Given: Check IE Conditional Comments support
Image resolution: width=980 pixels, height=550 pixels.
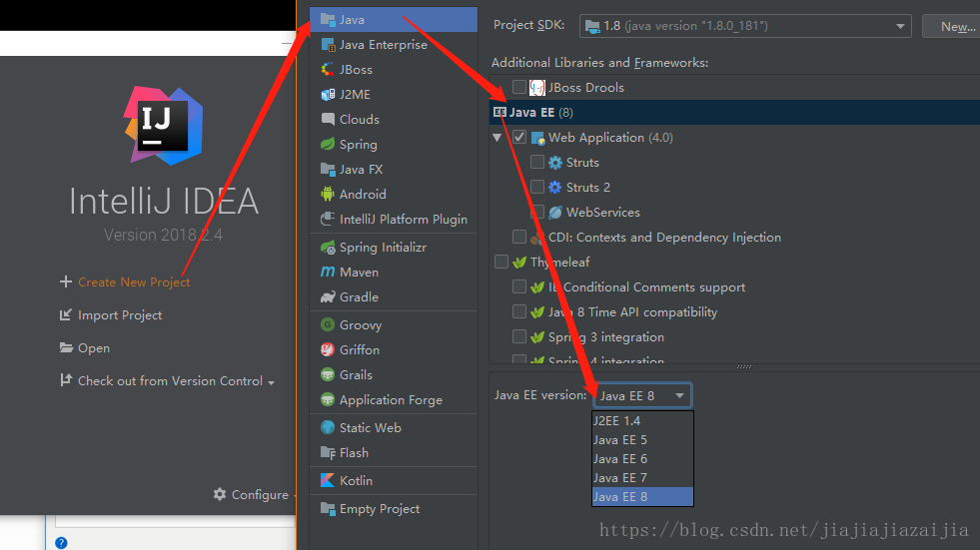Looking at the screenshot, I should pyautogui.click(x=518, y=286).
